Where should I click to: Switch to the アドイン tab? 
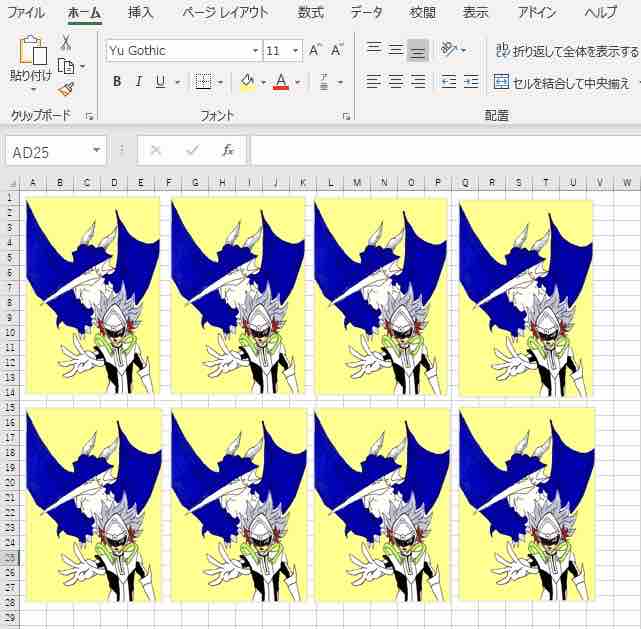click(537, 13)
